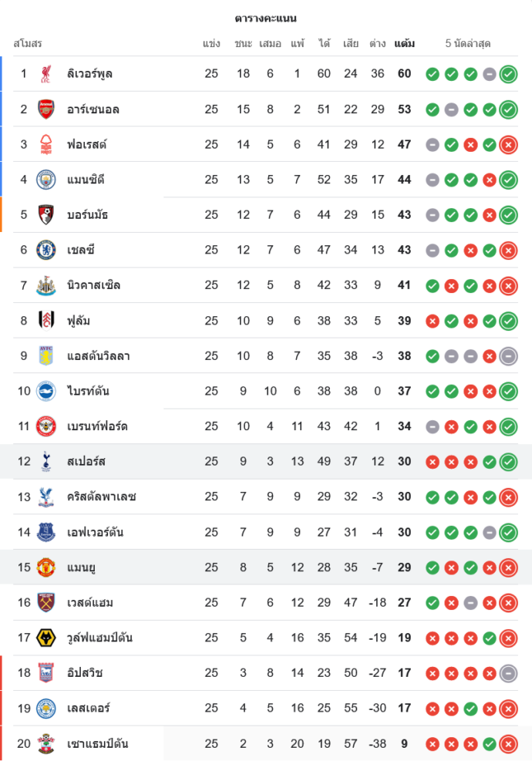Click the ต่าง goal difference header
The height and width of the screenshot is (771, 532).
coord(377,44)
